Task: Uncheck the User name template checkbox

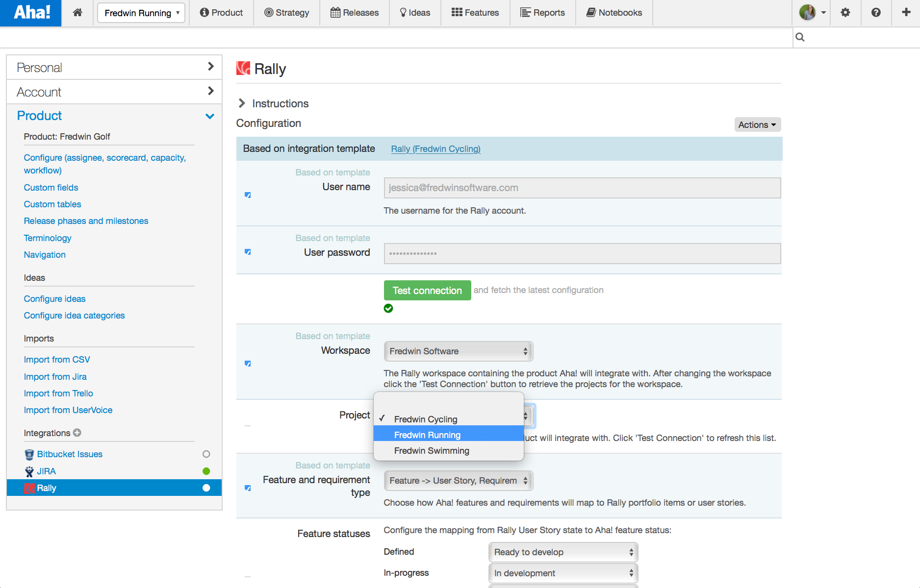Action: click(247, 195)
